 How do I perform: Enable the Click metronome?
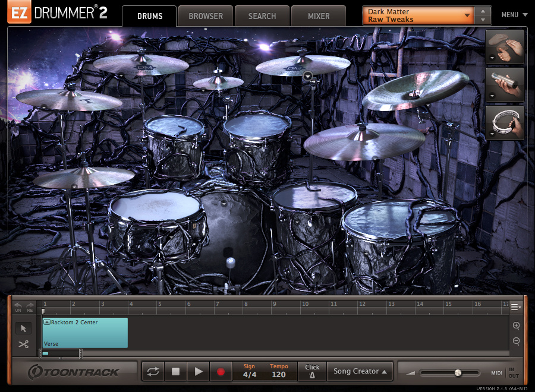point(312,371)
